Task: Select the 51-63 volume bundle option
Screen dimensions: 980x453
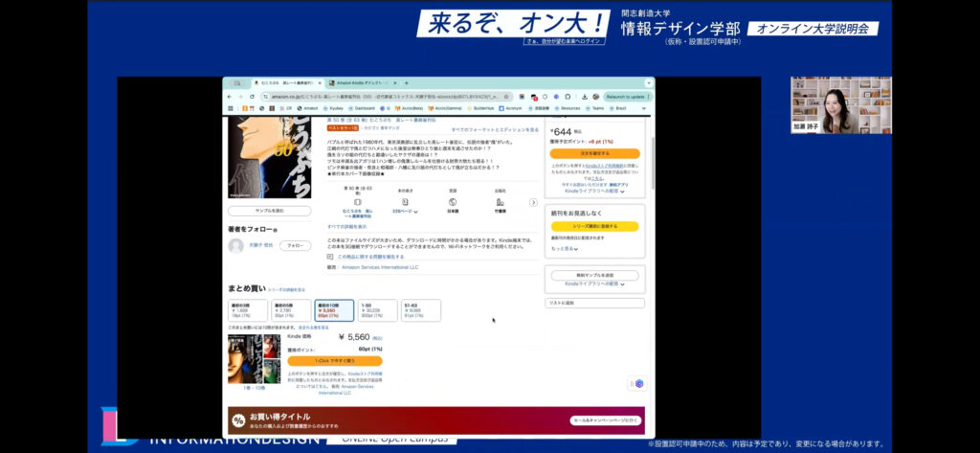Action: pyautogui.click(x=421, y=310)
